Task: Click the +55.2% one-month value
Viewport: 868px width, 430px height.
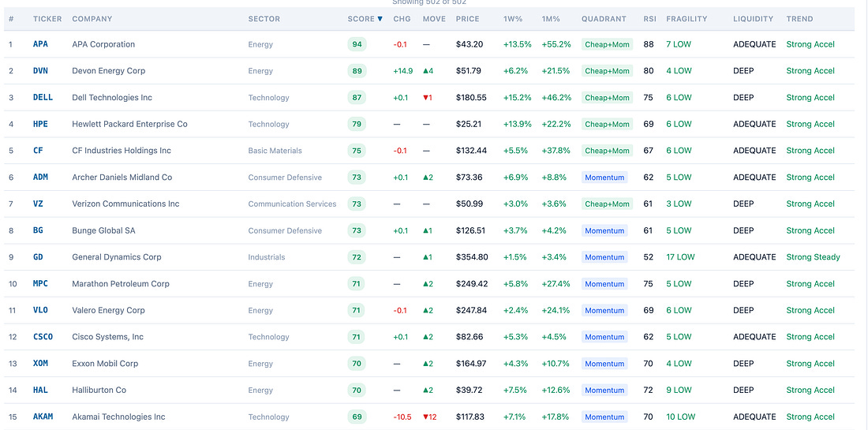Action: (556, 44)
